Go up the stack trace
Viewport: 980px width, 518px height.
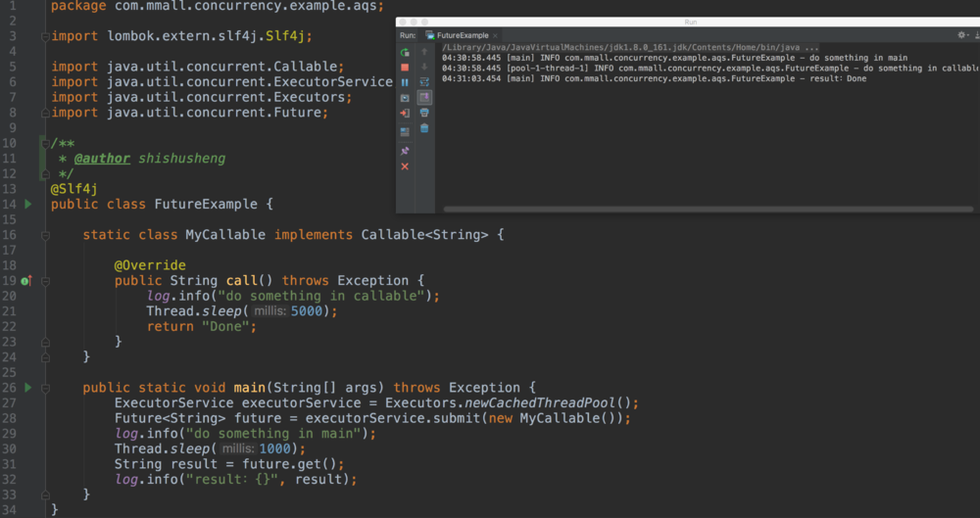(424, 52)
